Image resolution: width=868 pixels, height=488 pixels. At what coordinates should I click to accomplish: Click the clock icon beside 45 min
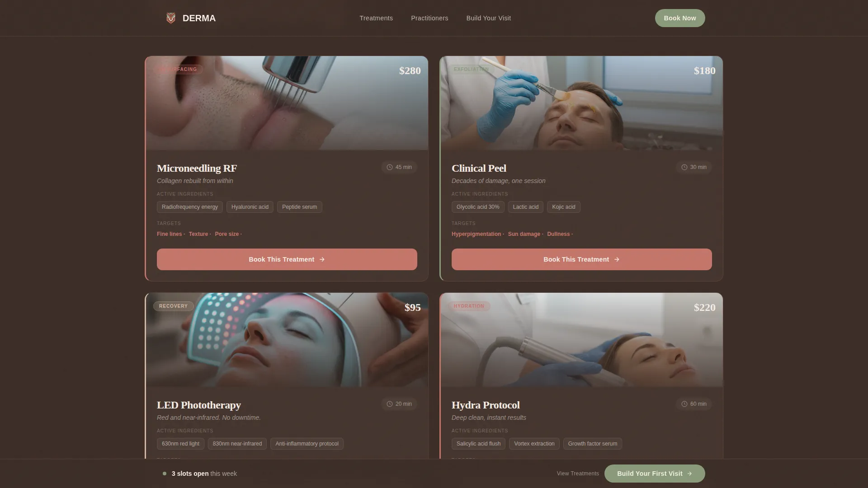pos(390,167)
